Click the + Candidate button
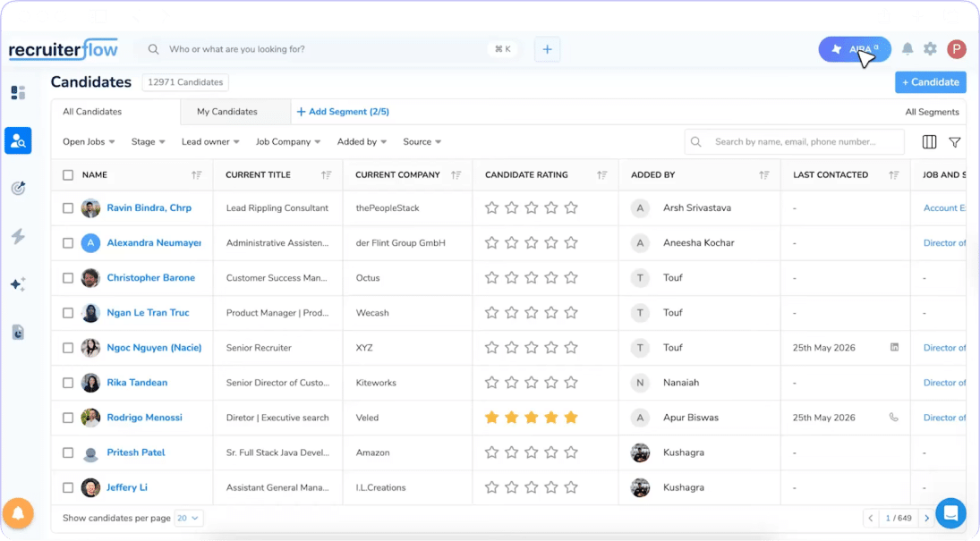 tap(930, 82)
